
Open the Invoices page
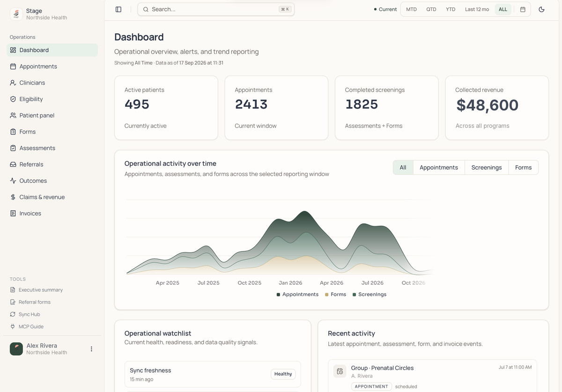52,214
